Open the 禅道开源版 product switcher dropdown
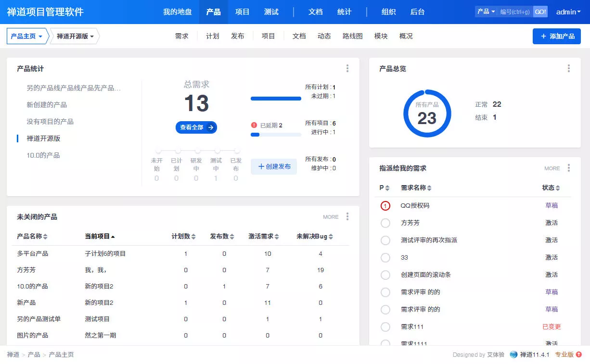 (75, 36)
